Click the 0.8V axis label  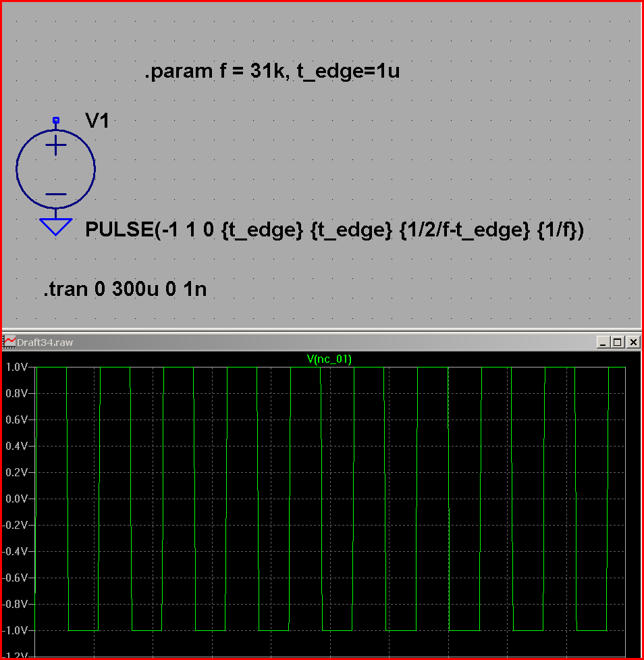[x=16, y=393]
